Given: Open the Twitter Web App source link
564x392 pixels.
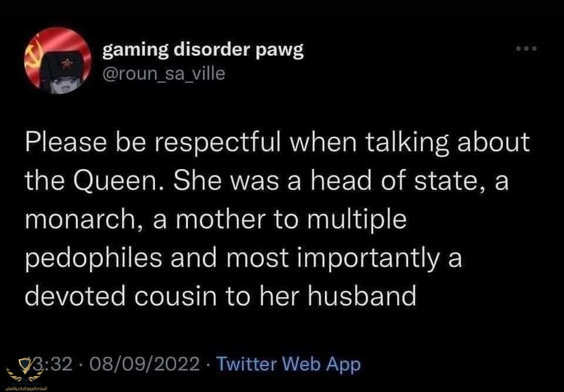Looking at the screenshot, I should coord(288,364).
